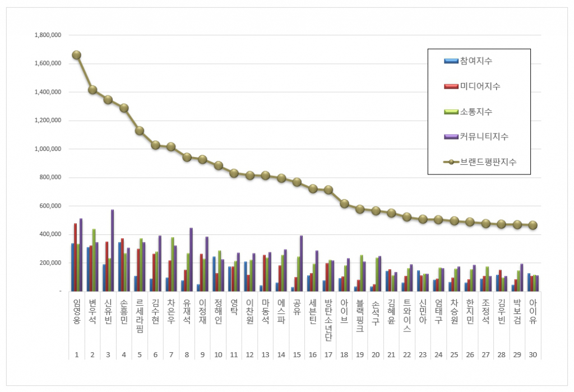The height and width of the screenshot is (392, 574).
Task: Click the 1,800,000 y-axis value
Action: pyautogui.click(x=48, y=35)
